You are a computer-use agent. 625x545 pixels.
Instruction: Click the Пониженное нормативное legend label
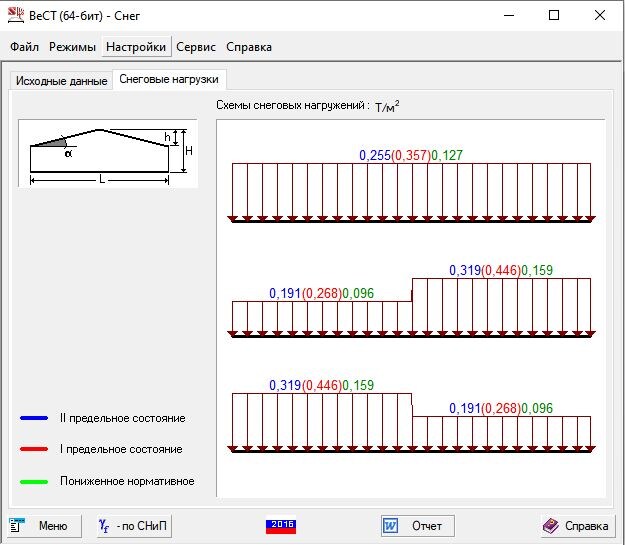click(127, 481)
